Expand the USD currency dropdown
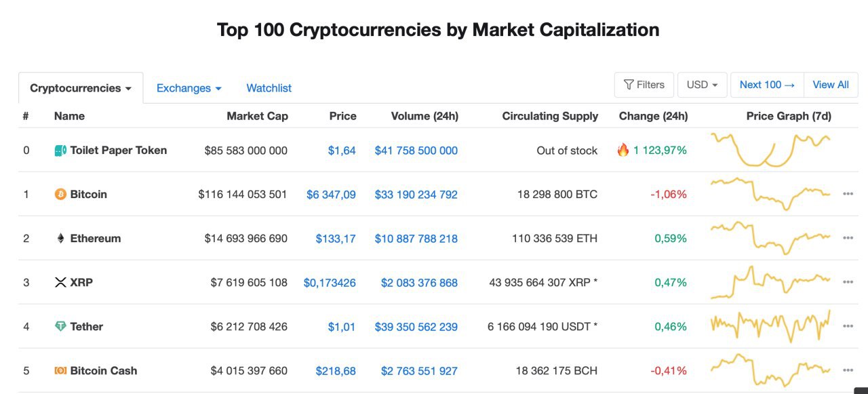Image resolution: width=868 pixels, height=394 pixels. (x=703, y=85)
